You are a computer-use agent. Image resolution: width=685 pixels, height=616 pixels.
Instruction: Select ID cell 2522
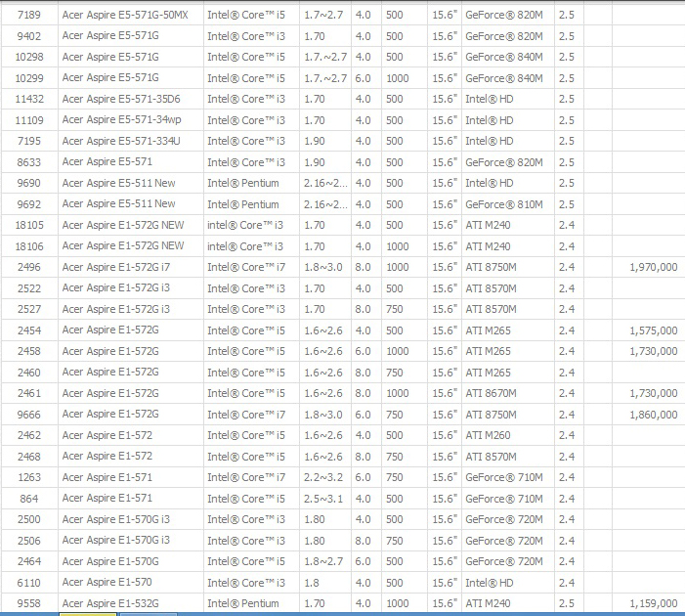[29, 288]
